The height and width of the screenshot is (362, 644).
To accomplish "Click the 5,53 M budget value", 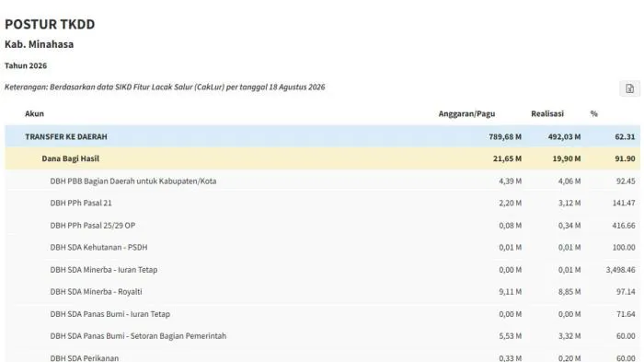I will [510, 335].
